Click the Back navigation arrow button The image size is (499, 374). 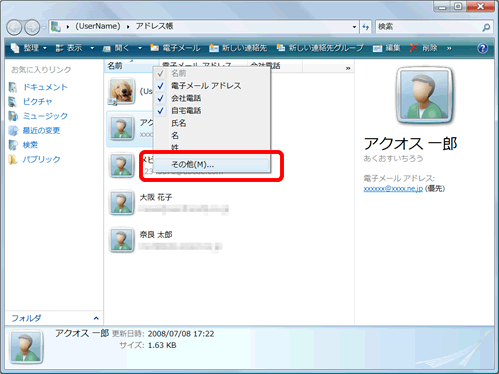pos(14,28)
